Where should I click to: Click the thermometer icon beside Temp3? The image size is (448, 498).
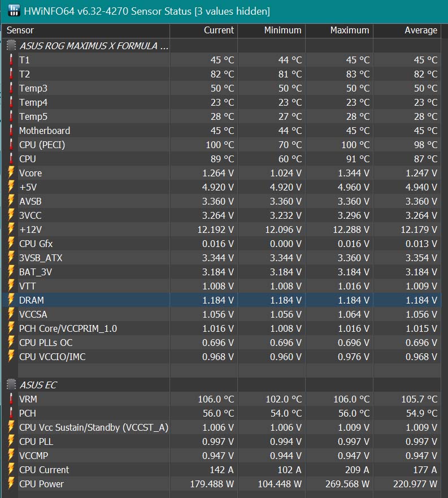(11, 88)
